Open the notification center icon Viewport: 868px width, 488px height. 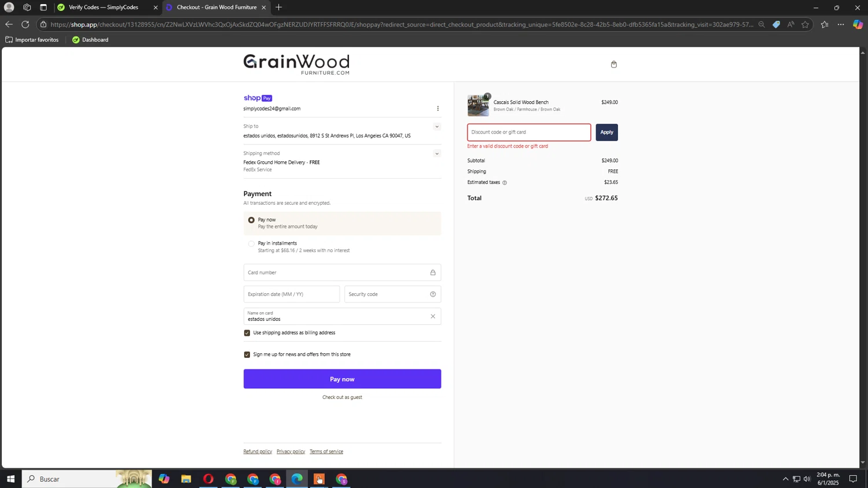853,479
